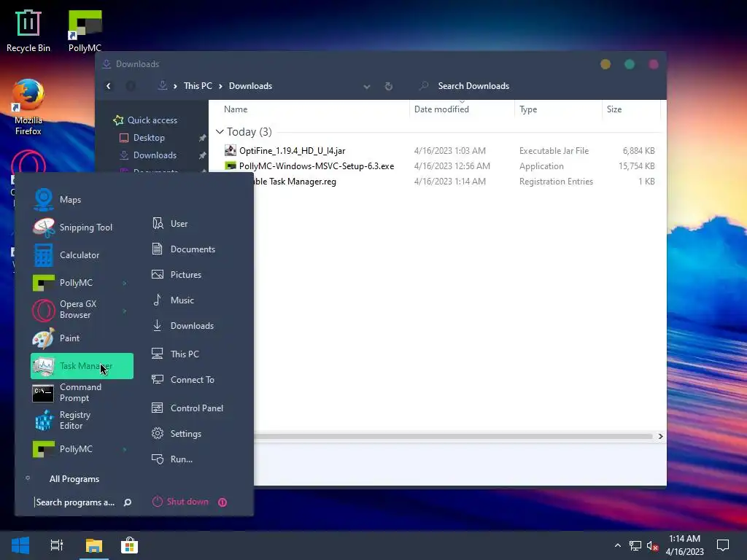Image resolution: width=747 pixels, height=560 pixels.
Task: Open Command Prompt from start menu
Action: 82,393
